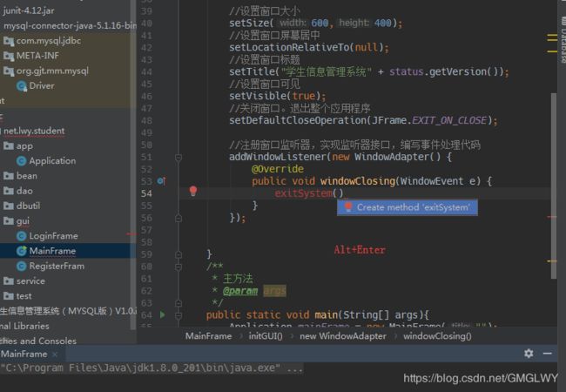Select the app package folder
The width and height of the screenshot is (566, 392).
pyautogui.click(x=24, y=145)
